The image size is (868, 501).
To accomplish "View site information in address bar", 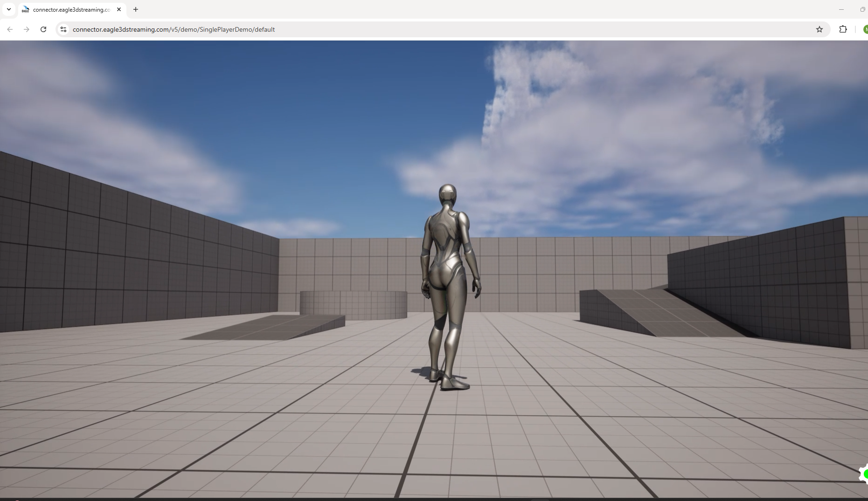I will coord(63,29).
